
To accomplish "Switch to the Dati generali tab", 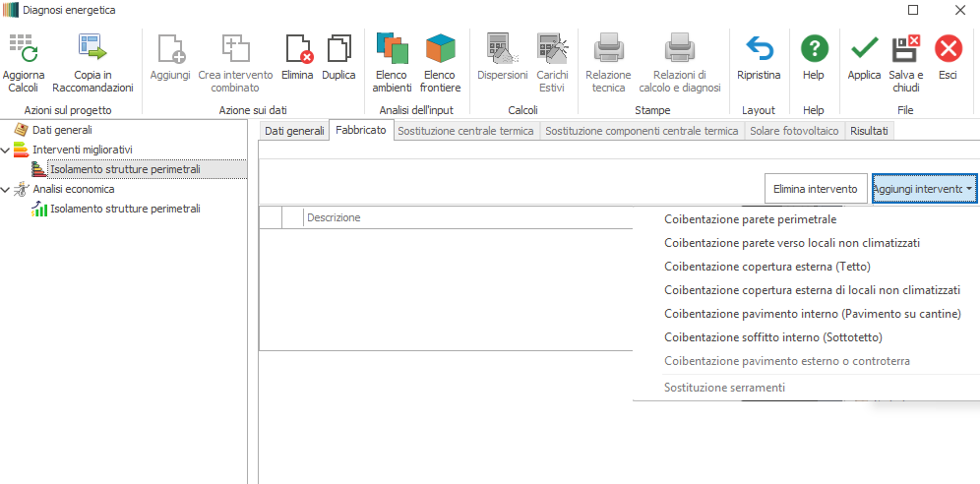I will click(293, 131).
